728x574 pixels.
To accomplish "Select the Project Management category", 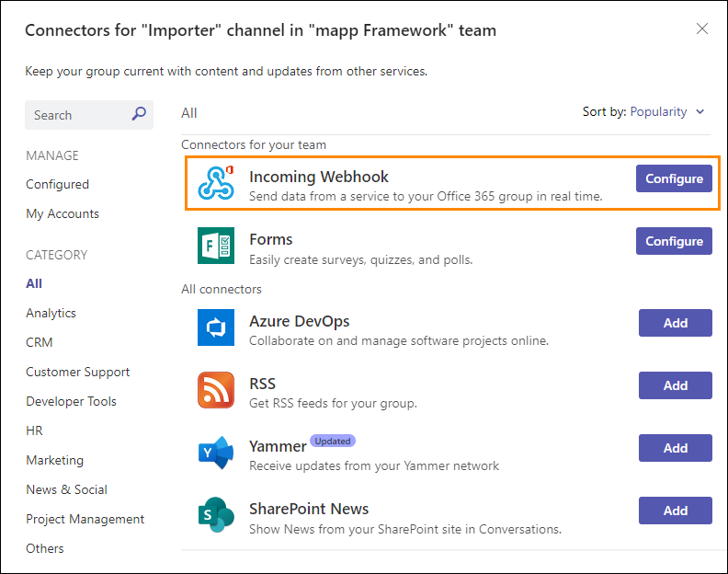I will (85, 519).
